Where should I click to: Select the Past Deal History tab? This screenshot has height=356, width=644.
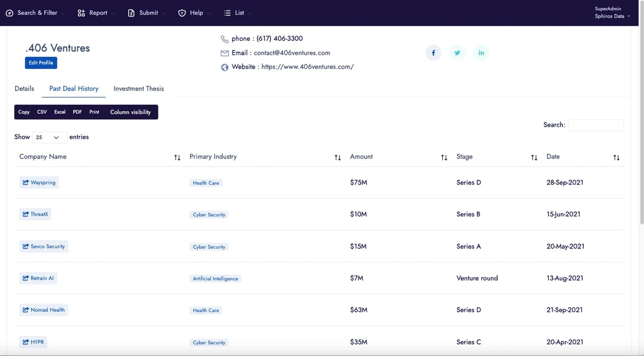tap(74, 89)
